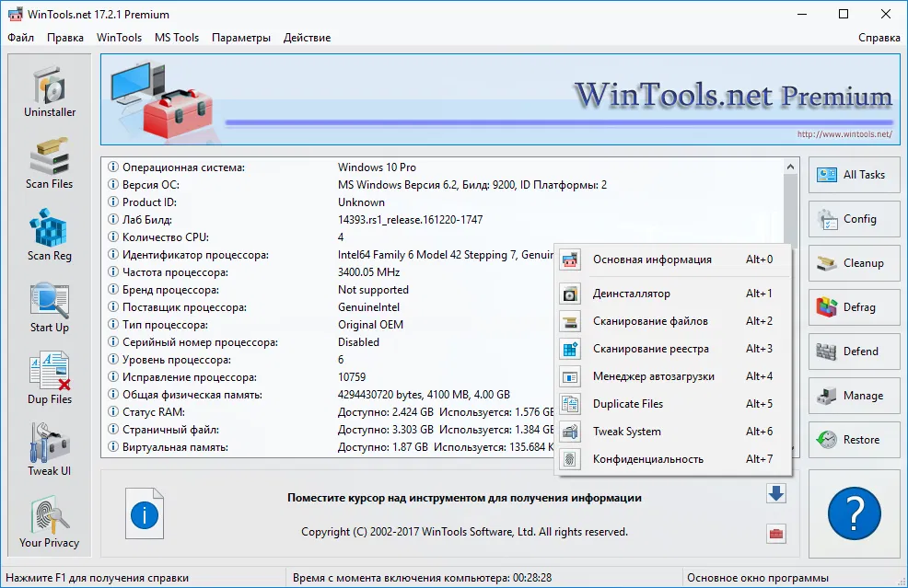Image resolution: width=908 pixels, height=588 pixels.
Task: Click the Сканирование реестра menu item icon
Action: coord(570,349)
